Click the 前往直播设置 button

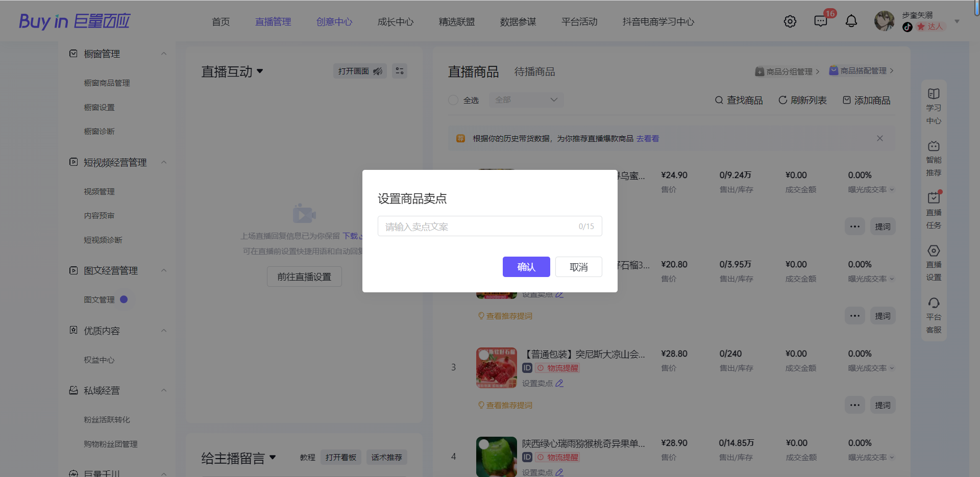coord(304,277)
